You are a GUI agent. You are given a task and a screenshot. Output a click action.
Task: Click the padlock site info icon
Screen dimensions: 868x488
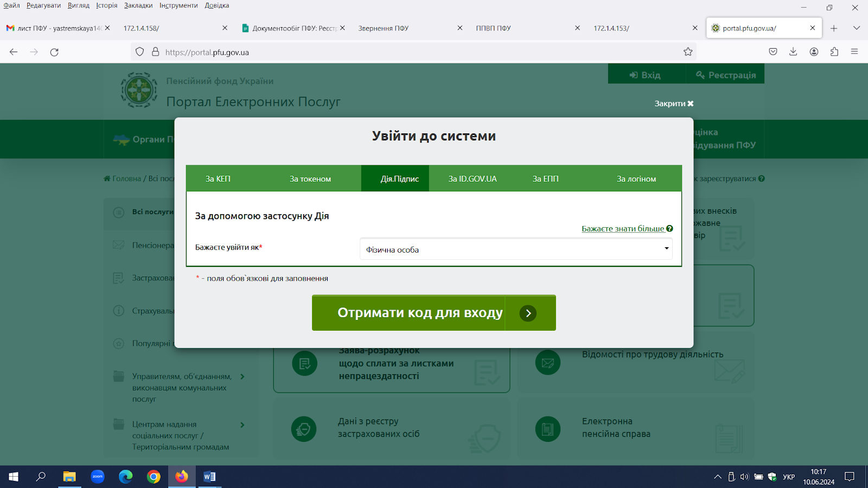[155, 52]
